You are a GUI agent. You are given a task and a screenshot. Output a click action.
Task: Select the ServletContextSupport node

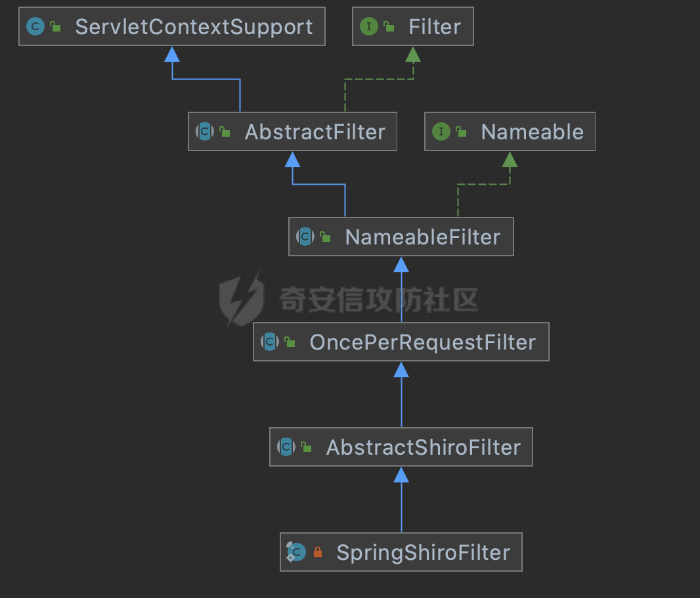coord(172,26)
